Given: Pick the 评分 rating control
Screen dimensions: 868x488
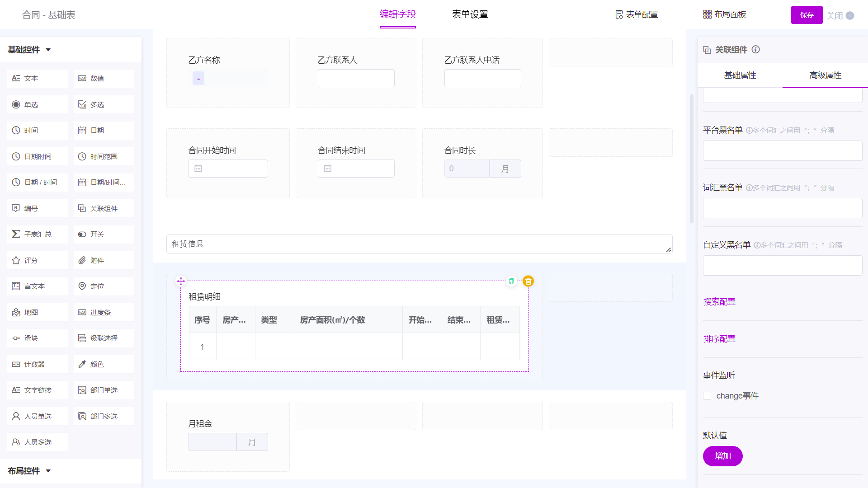Looking at the screenshot, I should tap(38, 260).
